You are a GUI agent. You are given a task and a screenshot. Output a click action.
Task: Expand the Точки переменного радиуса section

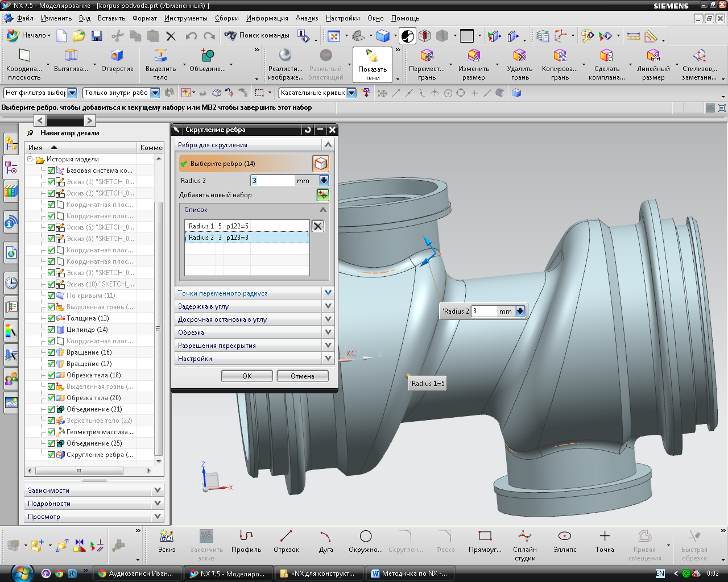click(x=328, y=293)
